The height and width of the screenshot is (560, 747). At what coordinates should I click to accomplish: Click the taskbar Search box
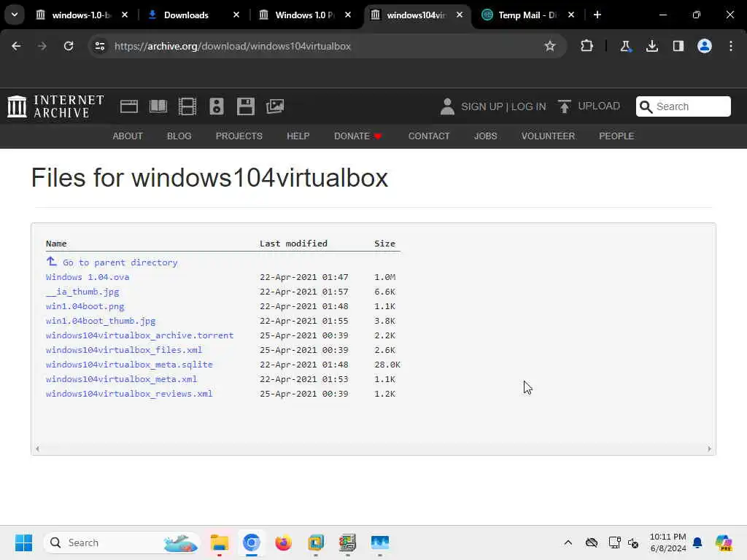click(x=122, y=542)
